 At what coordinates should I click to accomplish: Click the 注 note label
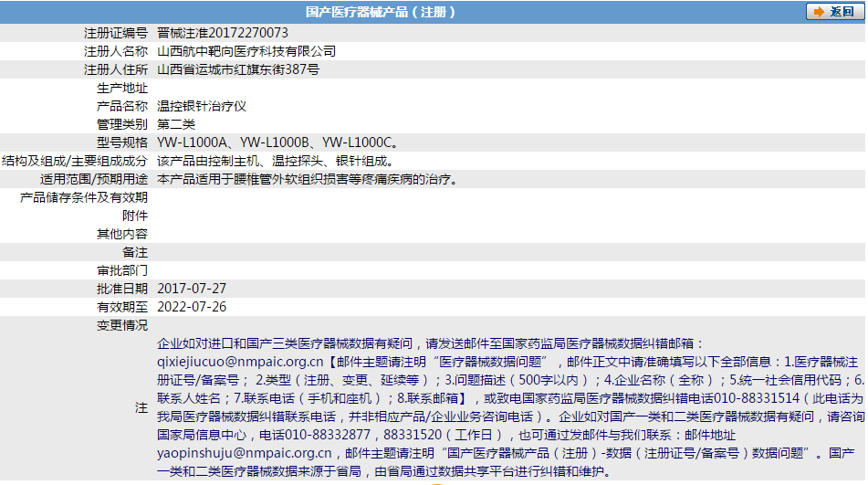(x=141, y=408)
